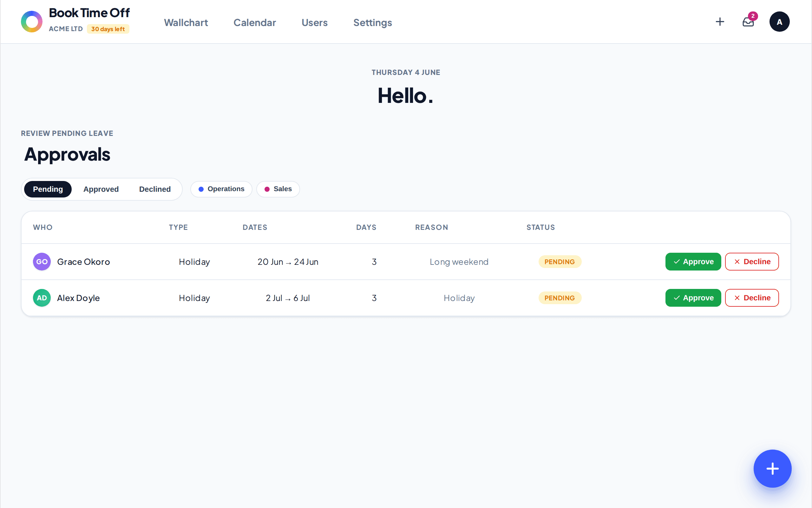The image size is (812, 508).
Task: Click the 'Long weekend' reason text
Action: point(459,262)
